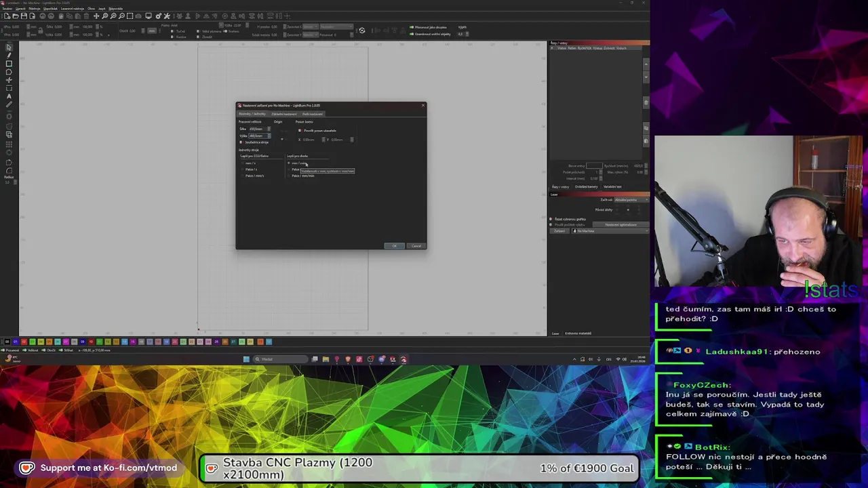Switch to Variabilní text panel tab

[x=612, y=186]
